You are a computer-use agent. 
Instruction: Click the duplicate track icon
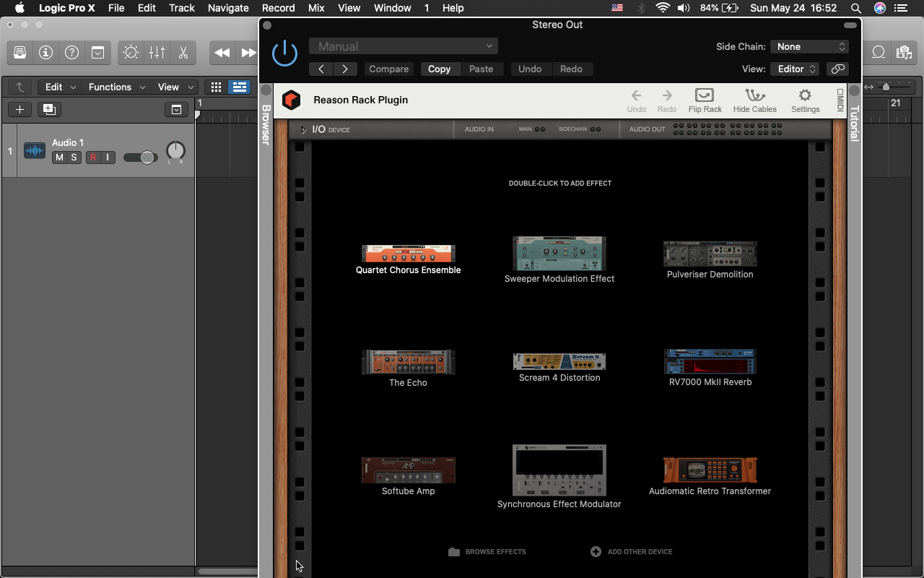tap(49, 110)
